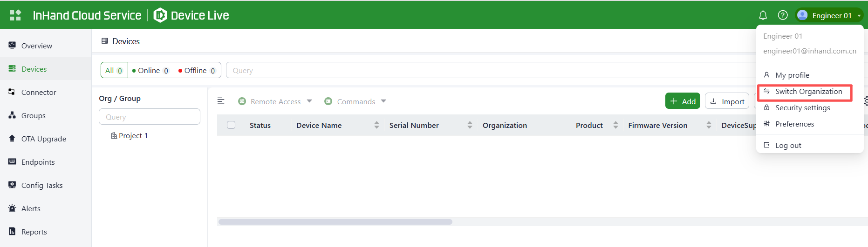Click the Import button
The width and height of the screenshot is (868, 247).
click(727, 101)
